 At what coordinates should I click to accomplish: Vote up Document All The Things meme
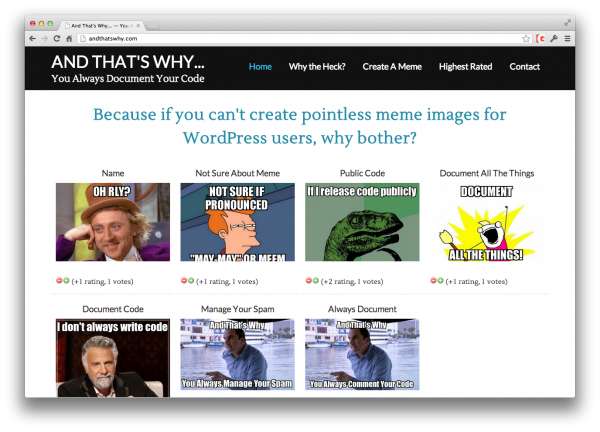click(440, 280)
